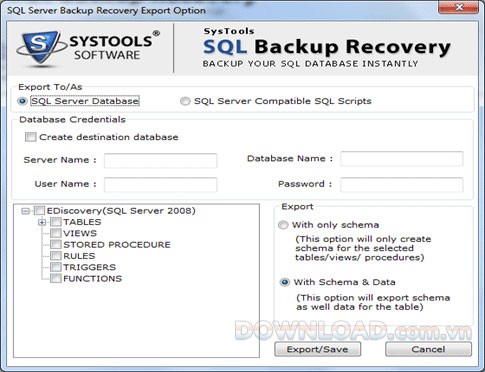The height and width of the screenshot is (372, 485).
Task: Collapse the EDiscovery database tree node
Action: 25,211
